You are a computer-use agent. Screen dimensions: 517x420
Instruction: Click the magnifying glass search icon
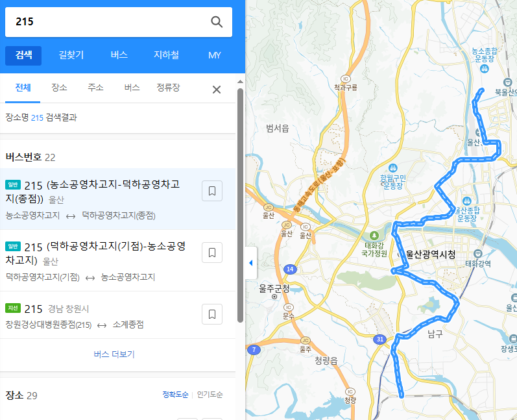tap(217, 22)
